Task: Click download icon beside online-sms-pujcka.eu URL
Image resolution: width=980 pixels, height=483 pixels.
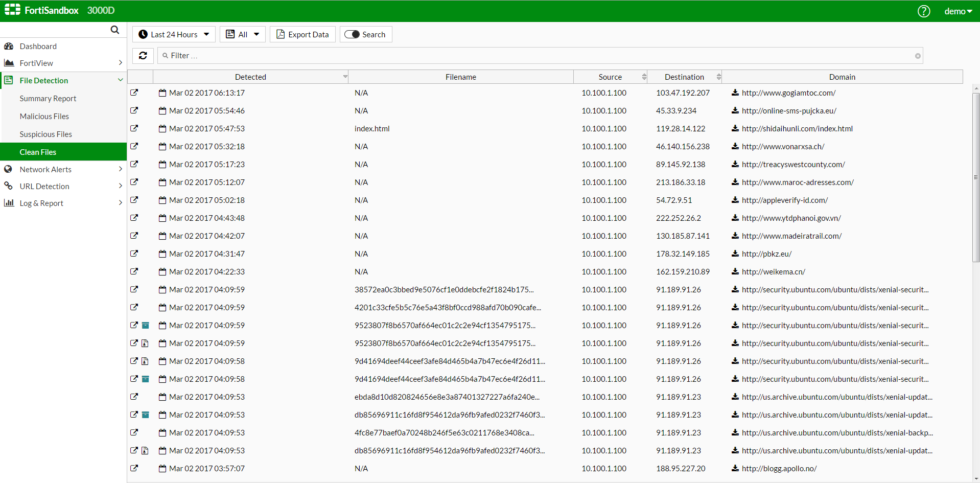Action: click(735, 110)
